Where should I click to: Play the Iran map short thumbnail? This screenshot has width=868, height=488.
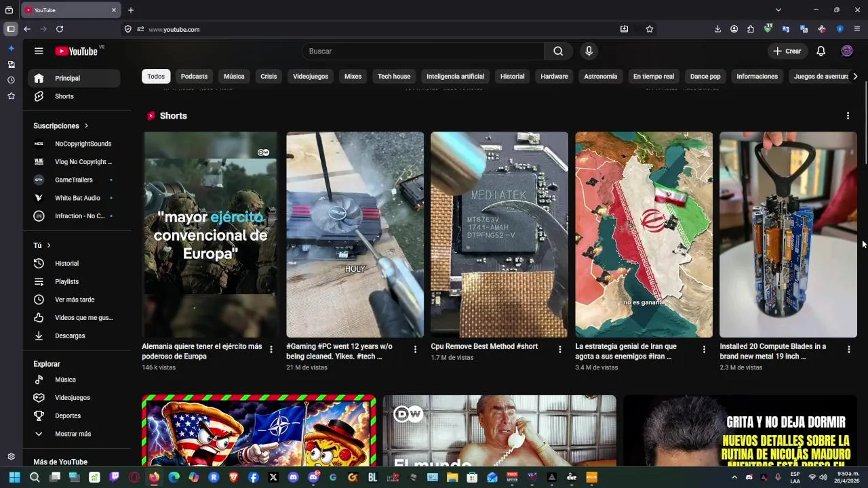pos(644,235)
